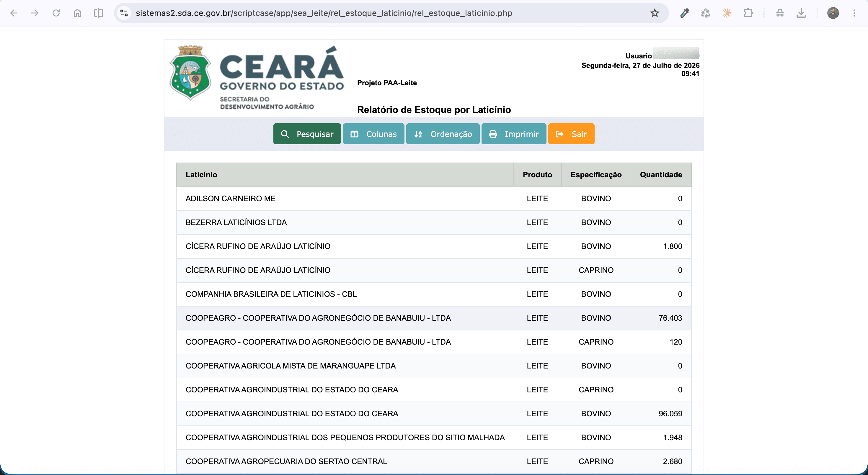
Task: Select COOPERATIVA AGROPECUARIA DO SERTAO CENTRAL
Action: (x=434, y=461)
